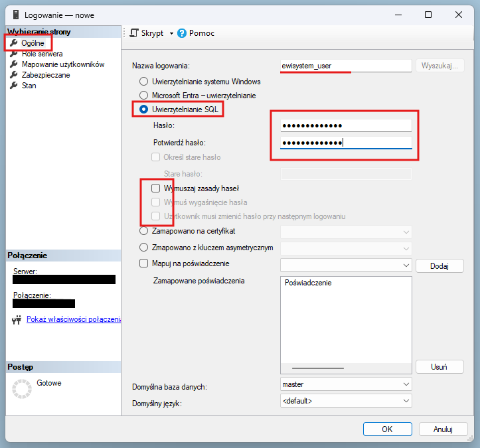The image size is (480, 448).
Task: Click the Skrypt toolbar icon
Action: point(135,33)
